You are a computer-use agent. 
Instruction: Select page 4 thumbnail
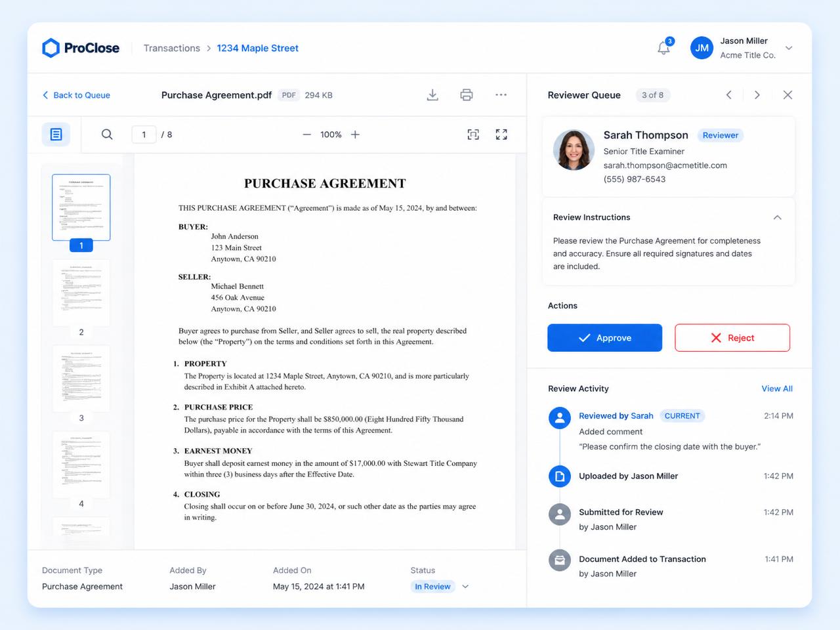[x=81, y=465]
